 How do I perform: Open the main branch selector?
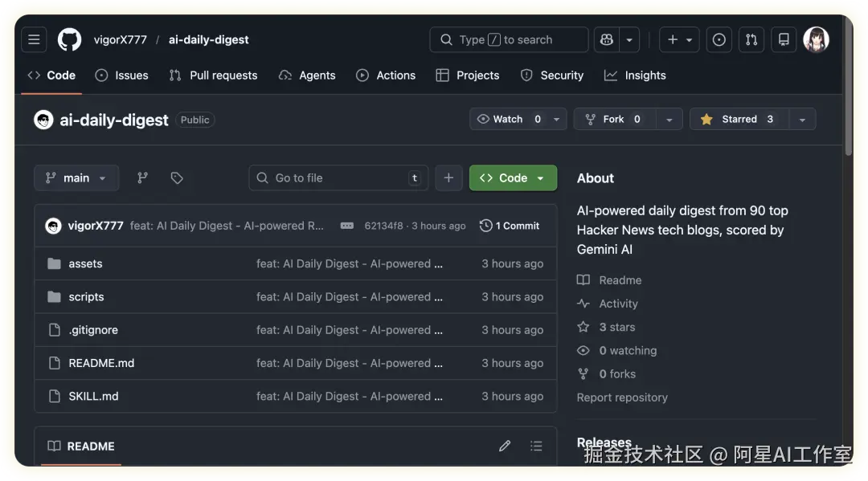[76, 178]
